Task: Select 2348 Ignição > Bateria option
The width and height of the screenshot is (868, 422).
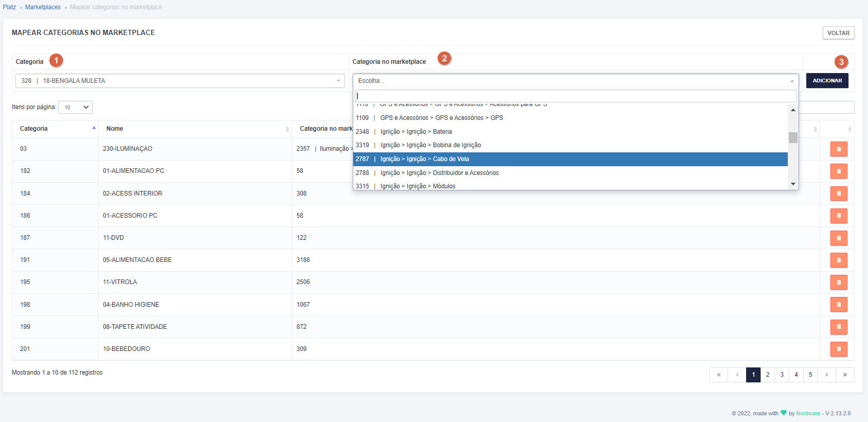Action: click(x=570, y=132)
